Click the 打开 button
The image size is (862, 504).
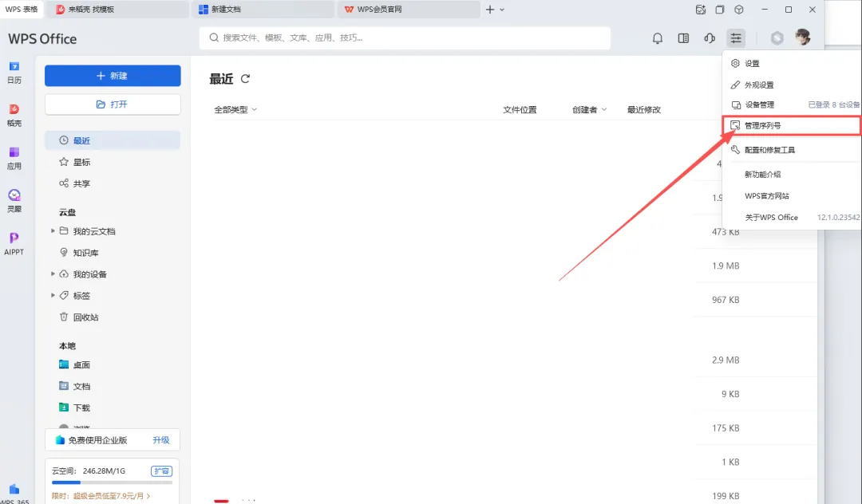click(x=113, y=104)
